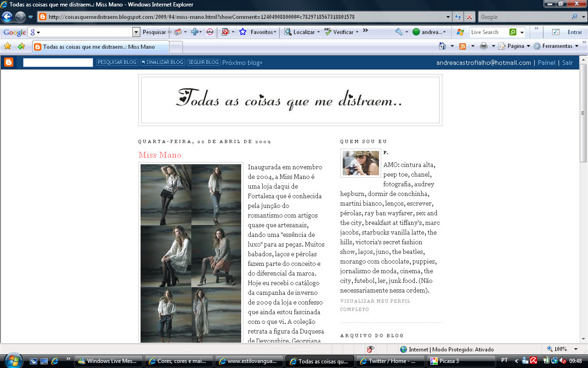
Task: Go forward with the browser Forward arrow
Action: (20, 17)
